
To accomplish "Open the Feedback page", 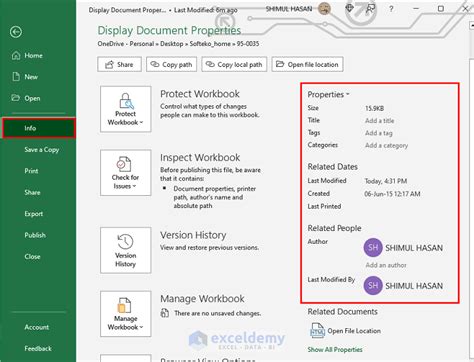I will click(x=38, y=348).
